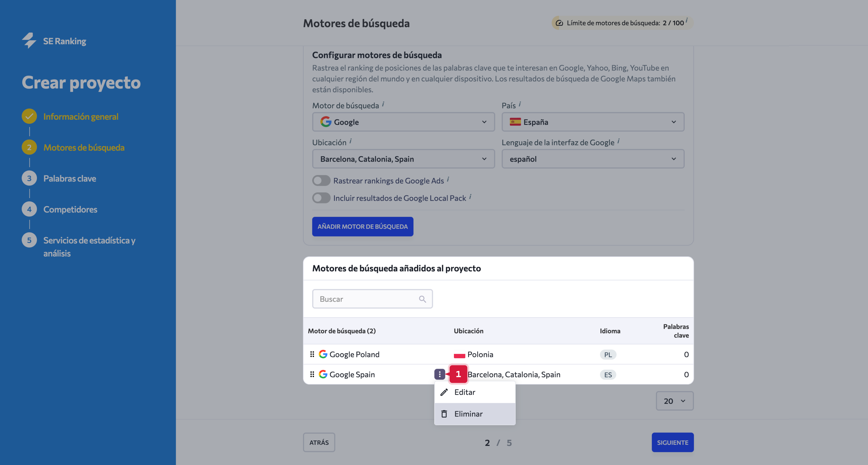Click the SIGUIENTE button
Image resolution: width=868 pixels, height=465 pixels.
tap(673, 442)
